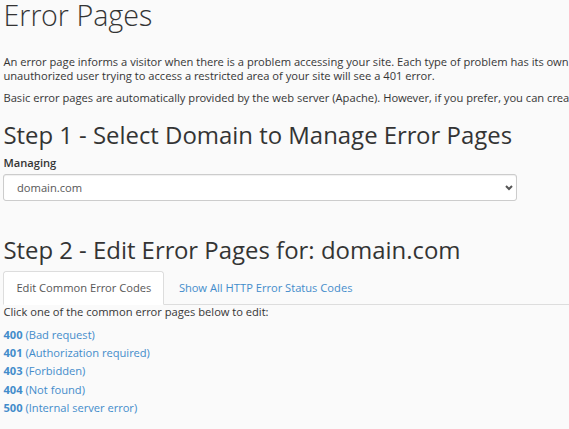Open the Managing domain.com dropdown
The width and height of the screenshot is (569, 429).
pyautogui.click(x=260, y=188)
